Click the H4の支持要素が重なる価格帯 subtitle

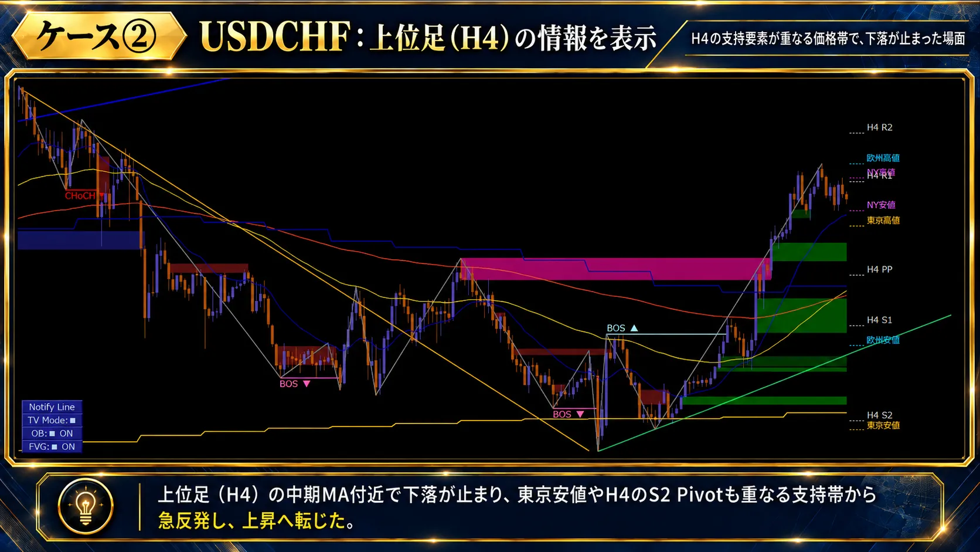pyautogui.click(x=828, y=39)
